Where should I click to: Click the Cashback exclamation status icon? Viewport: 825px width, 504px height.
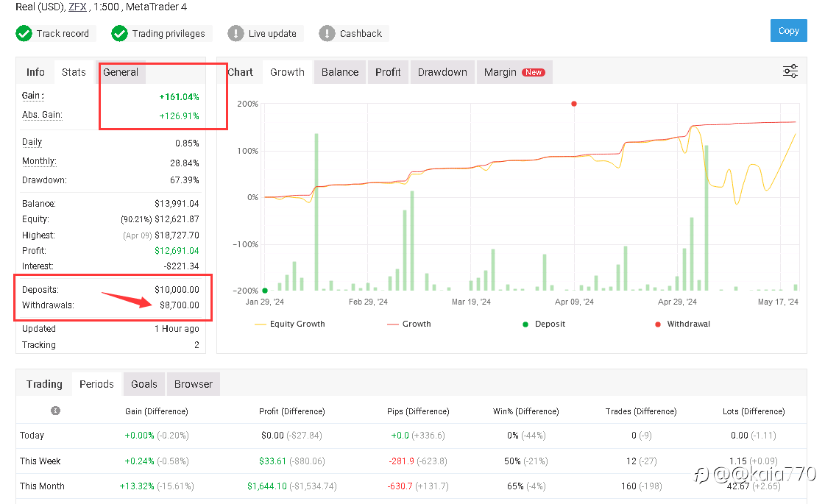tap(327, 33)
